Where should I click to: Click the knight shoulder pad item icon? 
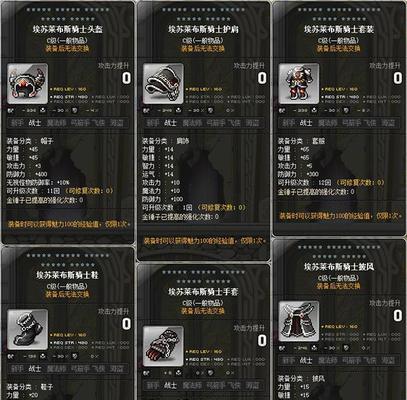[163, 84]
